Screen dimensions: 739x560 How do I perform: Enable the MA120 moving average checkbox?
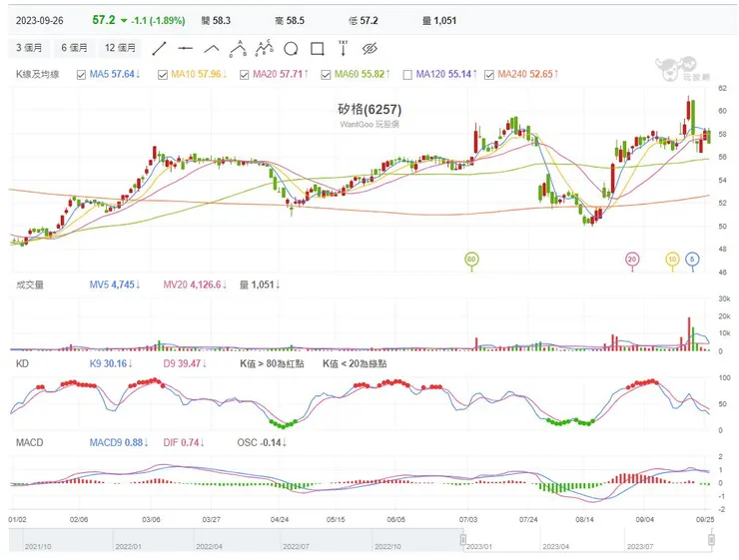coord(408,74)
